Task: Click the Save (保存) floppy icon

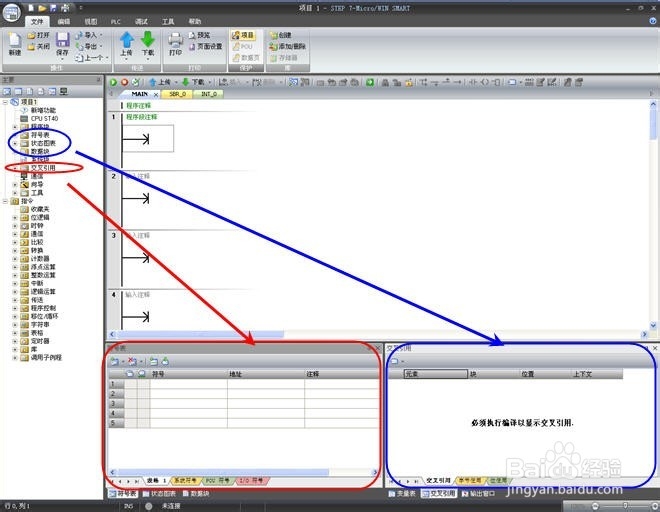Action: coord(62,40)
